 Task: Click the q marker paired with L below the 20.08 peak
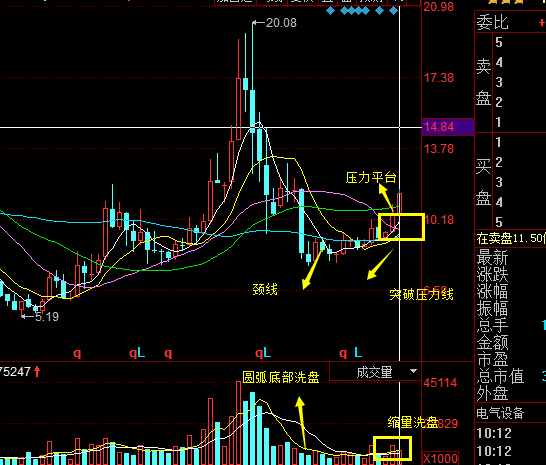tap(259, 353)
